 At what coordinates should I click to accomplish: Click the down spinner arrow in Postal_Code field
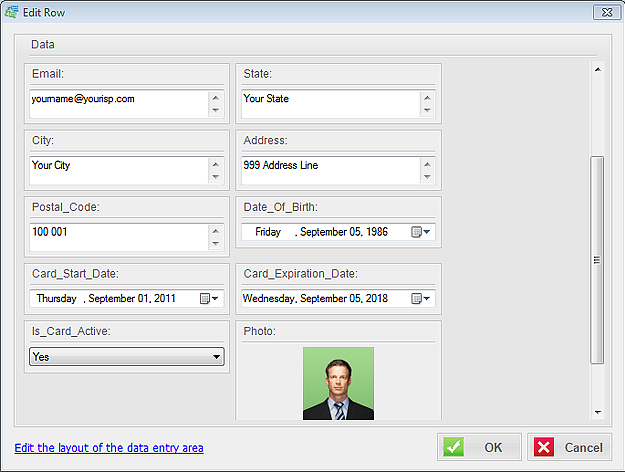coord(215,242)
